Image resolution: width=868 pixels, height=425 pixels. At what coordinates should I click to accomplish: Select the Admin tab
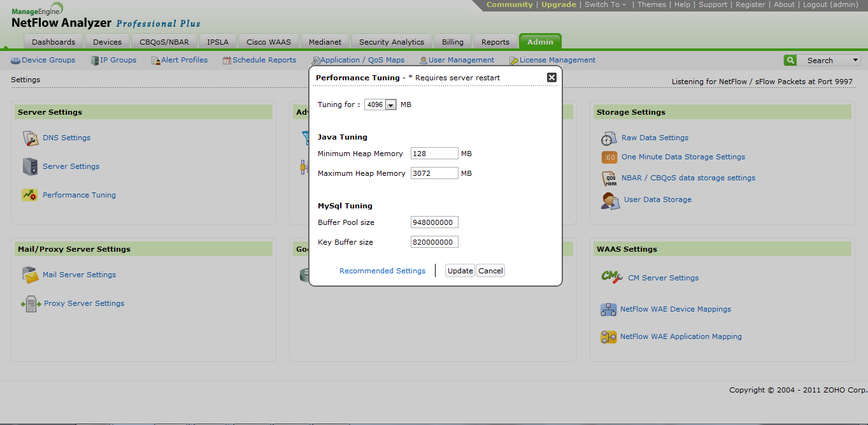540,42
